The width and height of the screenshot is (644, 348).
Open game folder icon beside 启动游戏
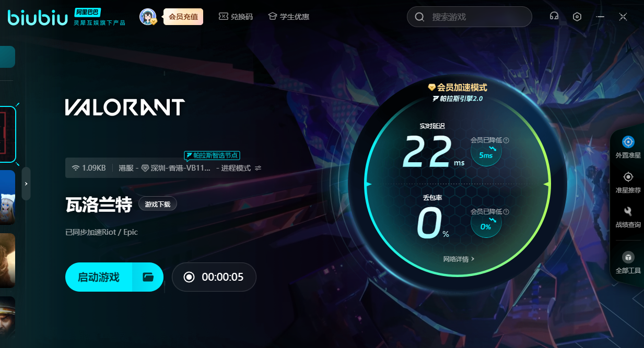(148, 277)
